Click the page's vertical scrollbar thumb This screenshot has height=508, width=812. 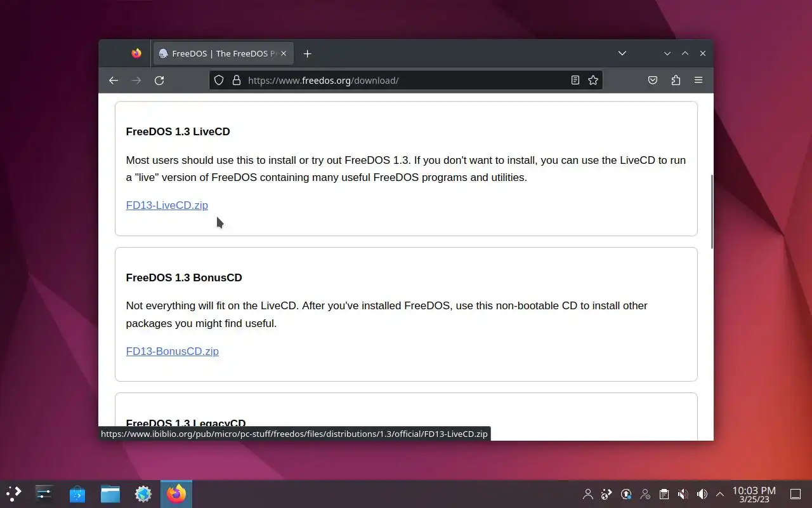[711, 211]
